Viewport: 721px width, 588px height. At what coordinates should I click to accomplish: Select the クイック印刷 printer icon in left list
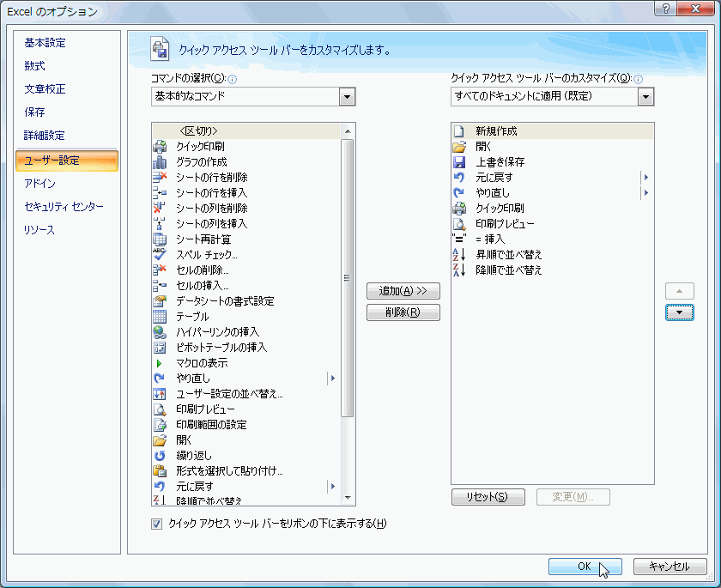coord(160,147)
